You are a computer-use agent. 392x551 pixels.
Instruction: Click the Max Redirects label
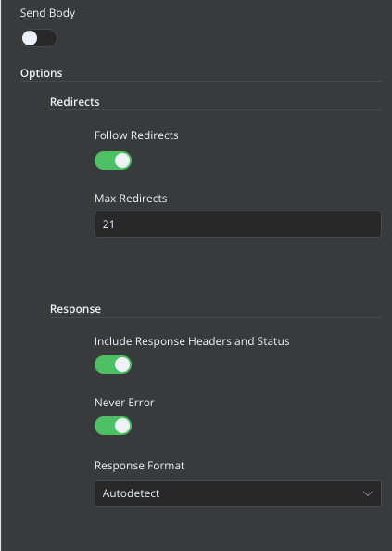[131, 199]
